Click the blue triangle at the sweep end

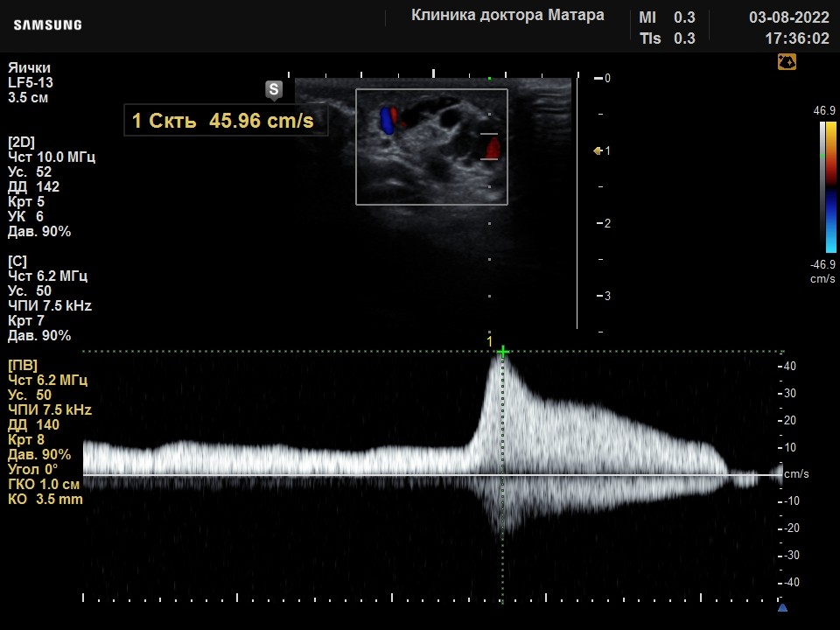[x=782, y=607]
